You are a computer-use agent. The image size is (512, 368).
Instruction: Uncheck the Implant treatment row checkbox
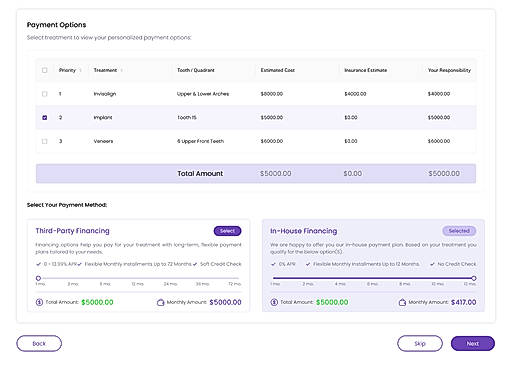[44, 118]
